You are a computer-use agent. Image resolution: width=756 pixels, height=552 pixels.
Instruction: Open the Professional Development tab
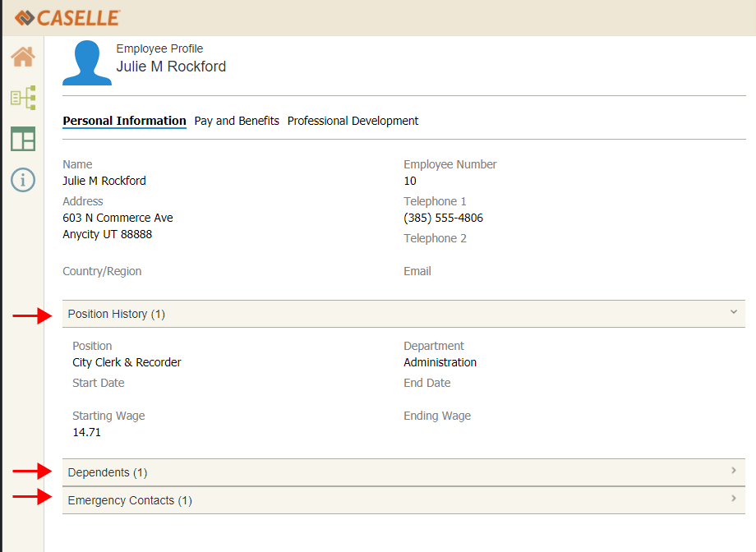tap(353, 121)
